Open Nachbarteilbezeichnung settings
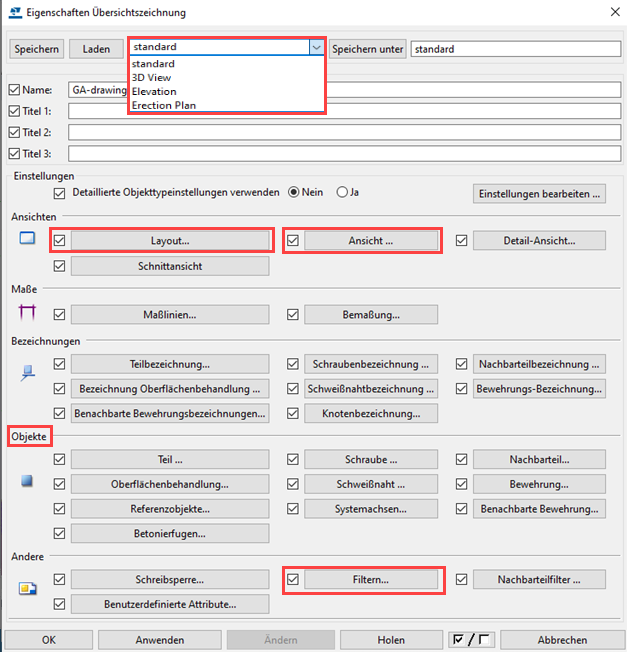The width and height of the screenshot is (627, 652). (539, 364)
